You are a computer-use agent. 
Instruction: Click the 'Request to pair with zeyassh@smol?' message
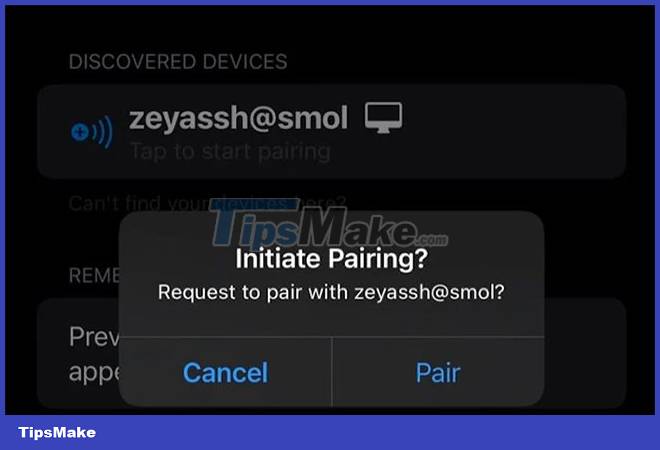(x=331, y=292)
